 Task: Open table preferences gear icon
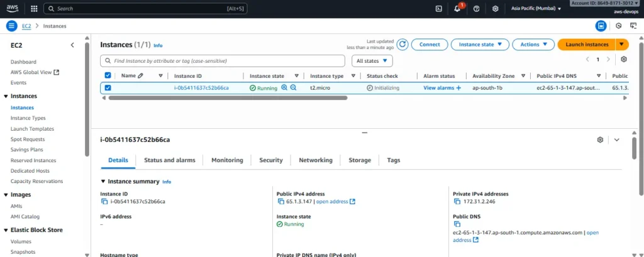[624, 59]
